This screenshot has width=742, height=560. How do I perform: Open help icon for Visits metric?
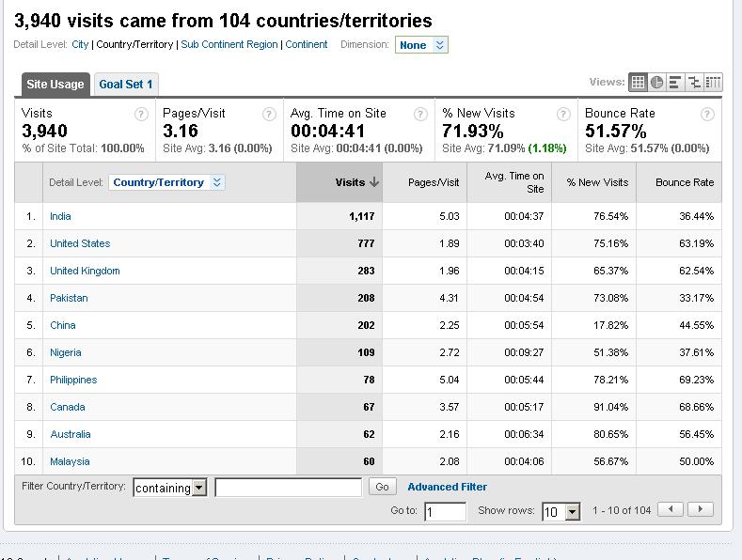click(141, 114)
